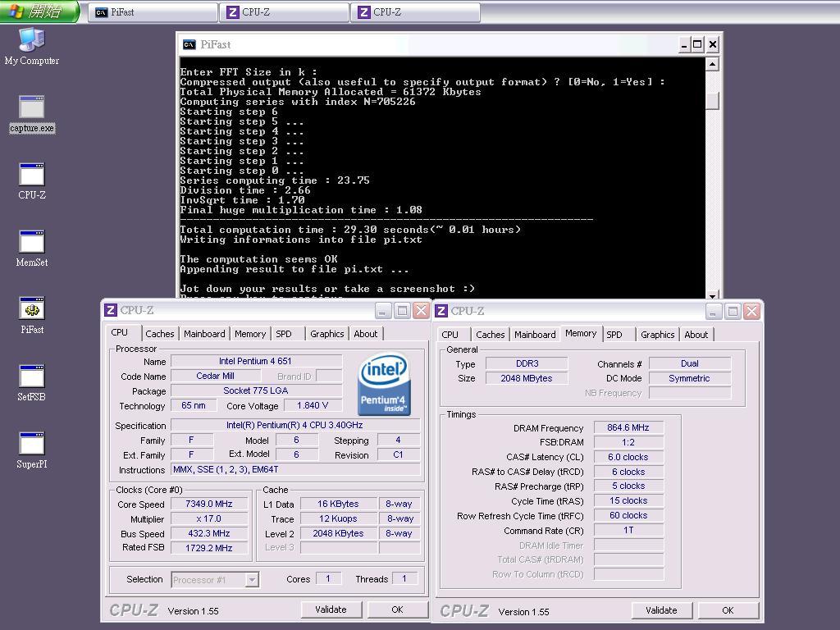Image resolution: width=840 pixels, height=630 pixels.
Task: Minimize the PiFast console window
Action: [x=684, y=44]
